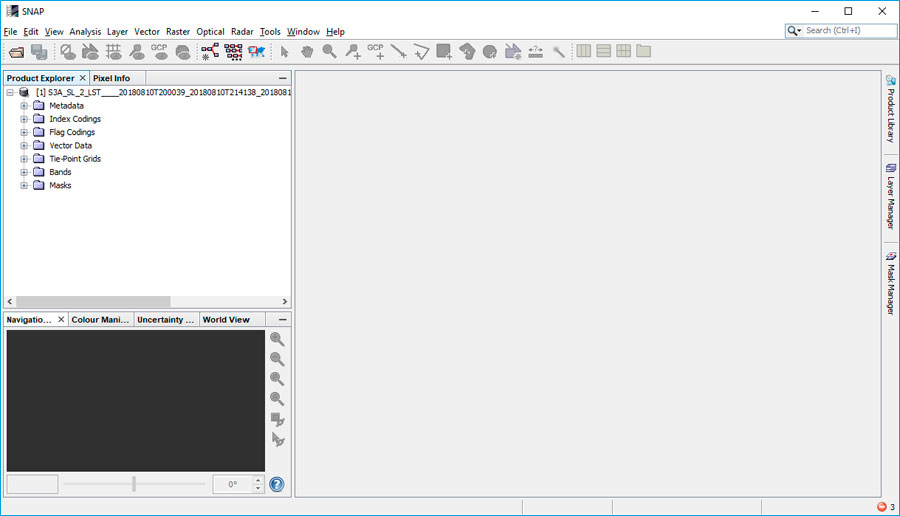Open the Raster menu
Image resolution: width=900 pixels, height=516 pixels.
178,32
